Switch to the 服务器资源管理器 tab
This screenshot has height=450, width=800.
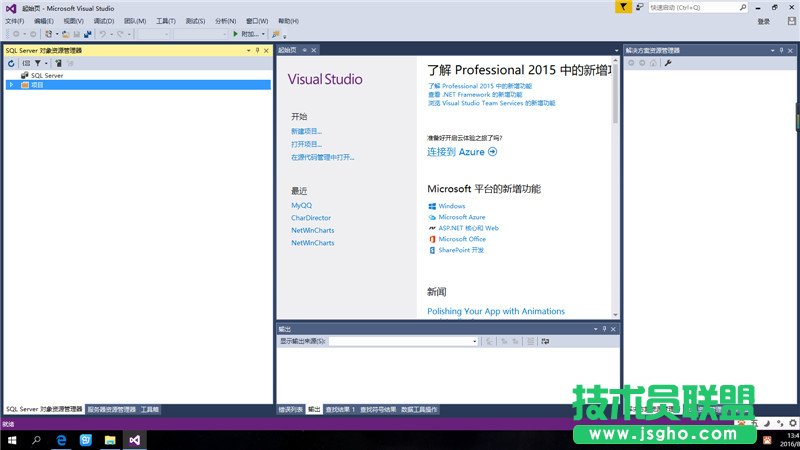(x=111, y=409)
